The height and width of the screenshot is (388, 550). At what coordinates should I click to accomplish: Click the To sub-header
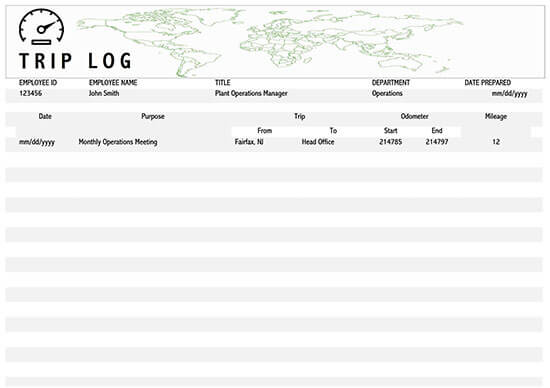333,131
